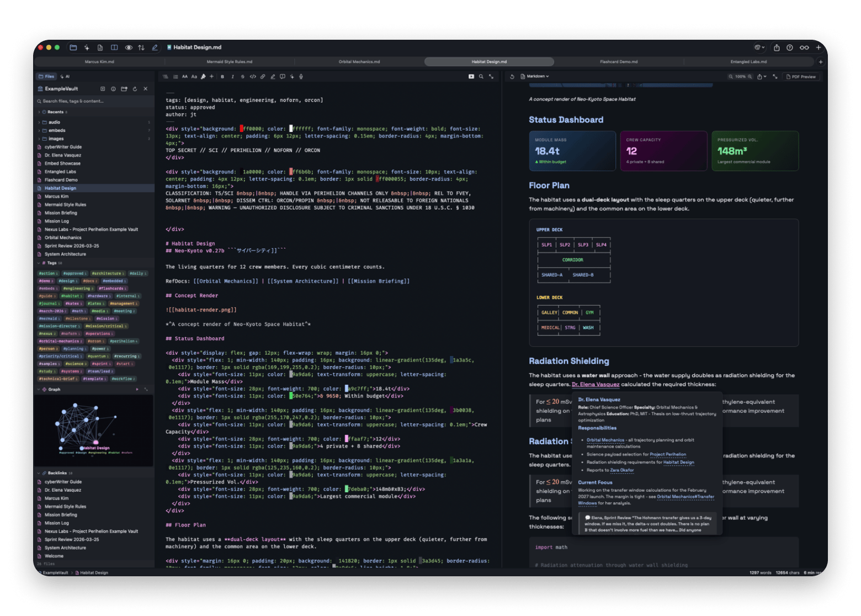Image resolution: width=861 pixels, height=616 pixels.
Task: Zoom out the preview with the minus magnifier
Action: [x=731, y=77]
